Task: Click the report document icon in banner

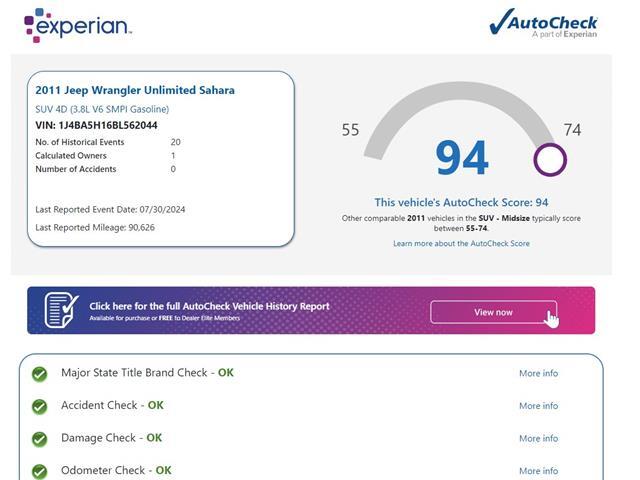Action: [62, 310]
